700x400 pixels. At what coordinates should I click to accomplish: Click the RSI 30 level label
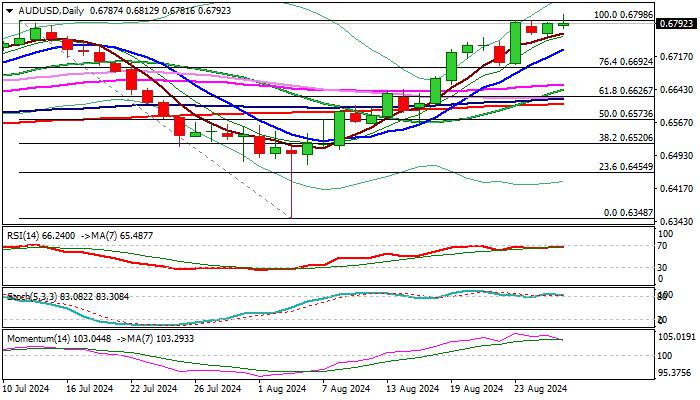[x=663, y=267]
